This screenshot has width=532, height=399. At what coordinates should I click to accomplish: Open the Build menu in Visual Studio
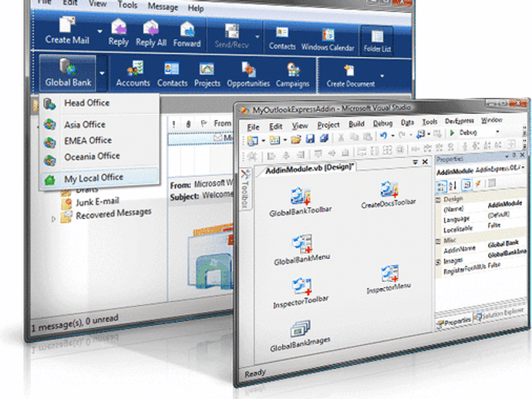click(356, 124)
